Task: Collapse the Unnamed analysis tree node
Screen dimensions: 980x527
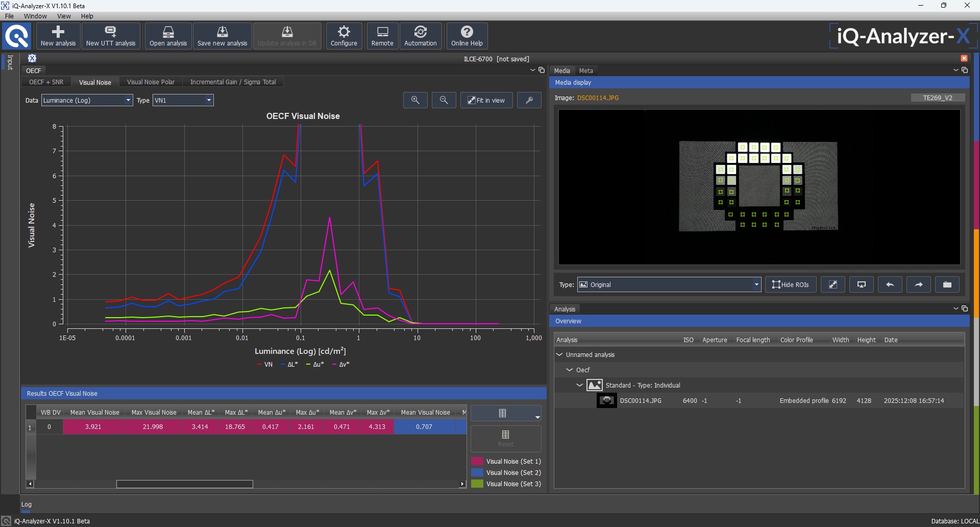Action: (x=559, y=354)
